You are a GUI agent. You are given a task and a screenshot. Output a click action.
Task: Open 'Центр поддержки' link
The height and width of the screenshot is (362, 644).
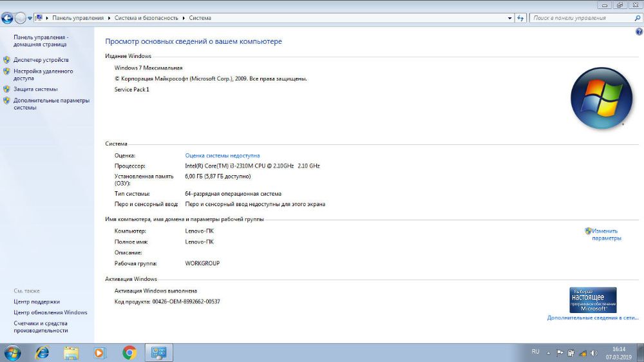37,302
